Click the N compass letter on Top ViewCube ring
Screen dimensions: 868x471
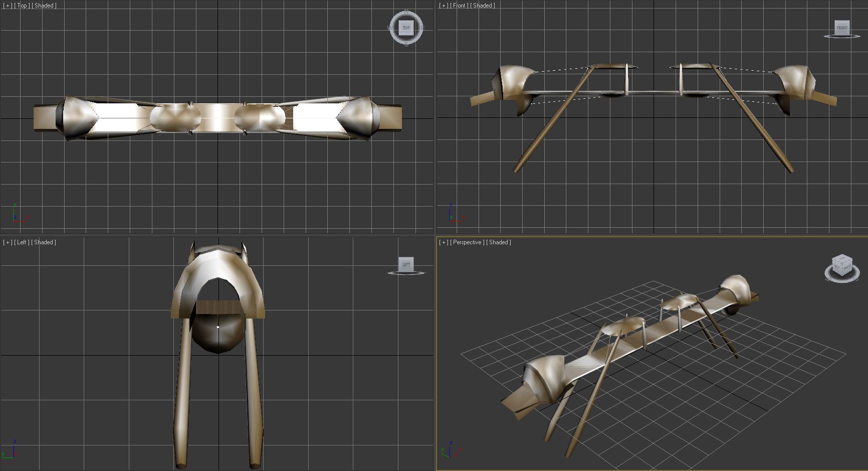406,12
